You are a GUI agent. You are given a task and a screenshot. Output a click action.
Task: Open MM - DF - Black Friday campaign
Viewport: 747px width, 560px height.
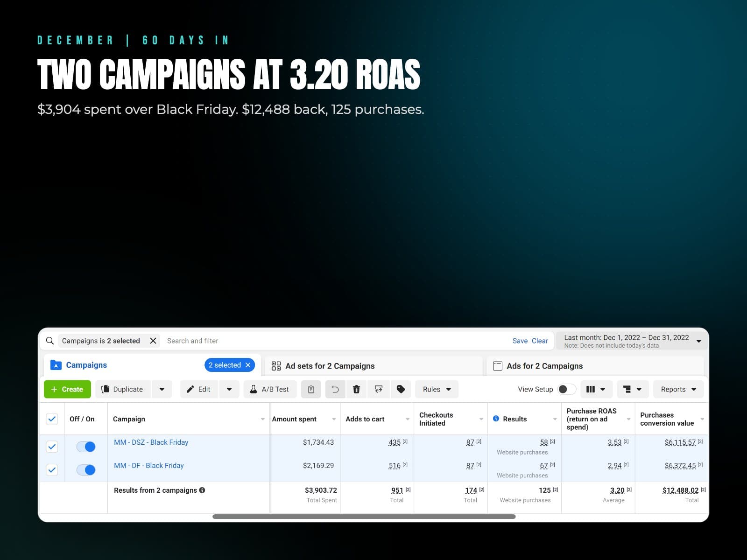pos(148,466)
